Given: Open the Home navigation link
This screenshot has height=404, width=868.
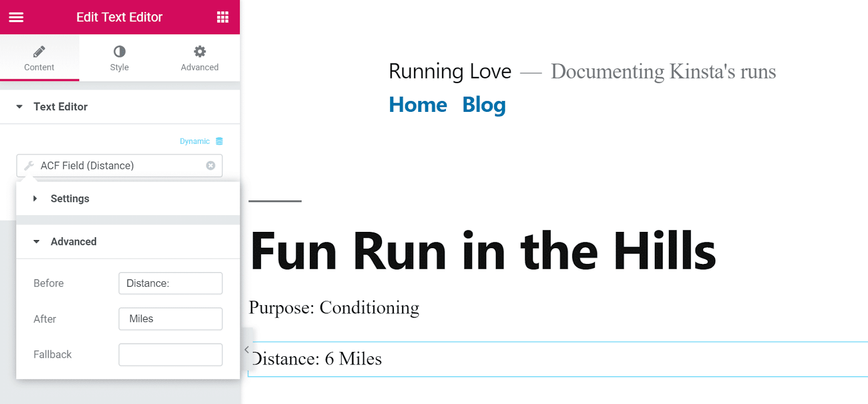Looking at the screenshot, I should point(418,105).
